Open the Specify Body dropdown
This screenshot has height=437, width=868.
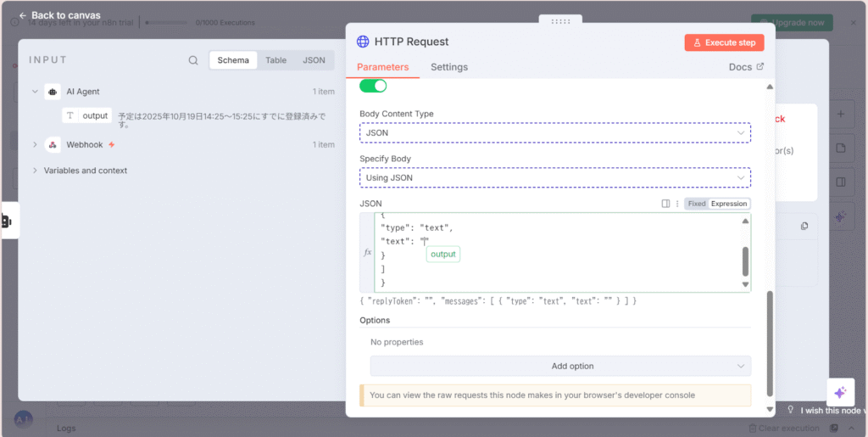tap(555, 178)
